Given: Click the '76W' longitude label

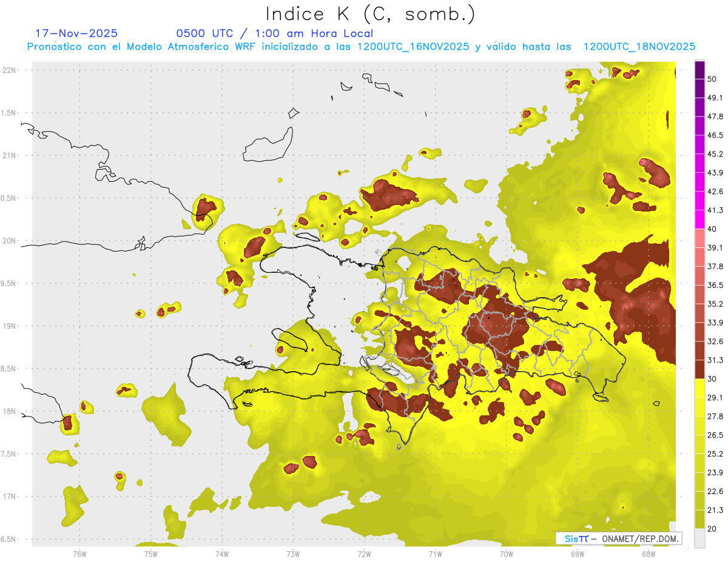Looking at the screenshot, I should tap(80, 554).
